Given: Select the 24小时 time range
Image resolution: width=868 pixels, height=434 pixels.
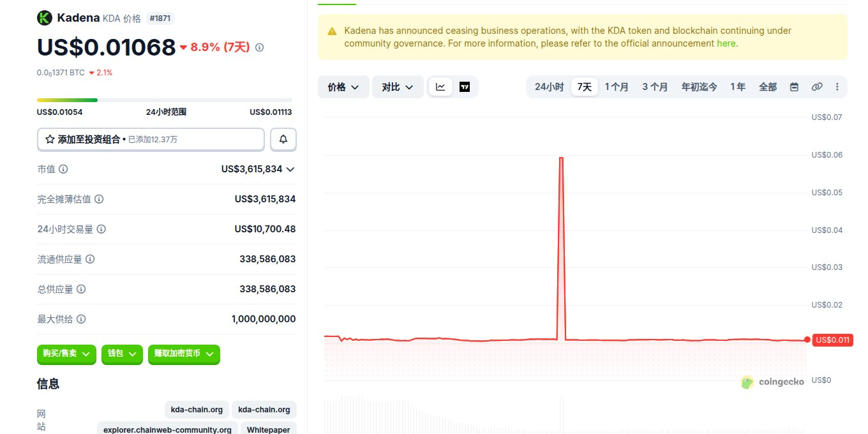Looking at the screenshot, I should 549,87.
